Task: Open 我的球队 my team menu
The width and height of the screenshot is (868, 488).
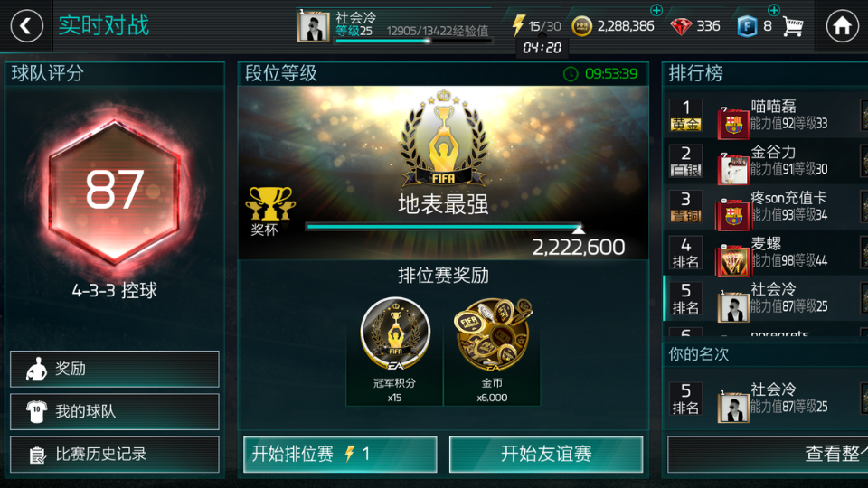Action: (x=115, y=411)
